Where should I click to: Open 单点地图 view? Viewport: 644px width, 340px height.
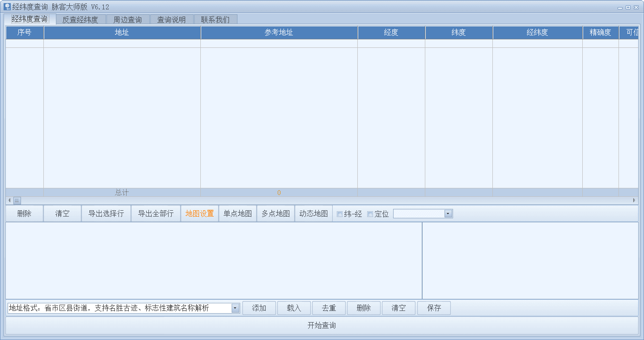click(237, 214)
